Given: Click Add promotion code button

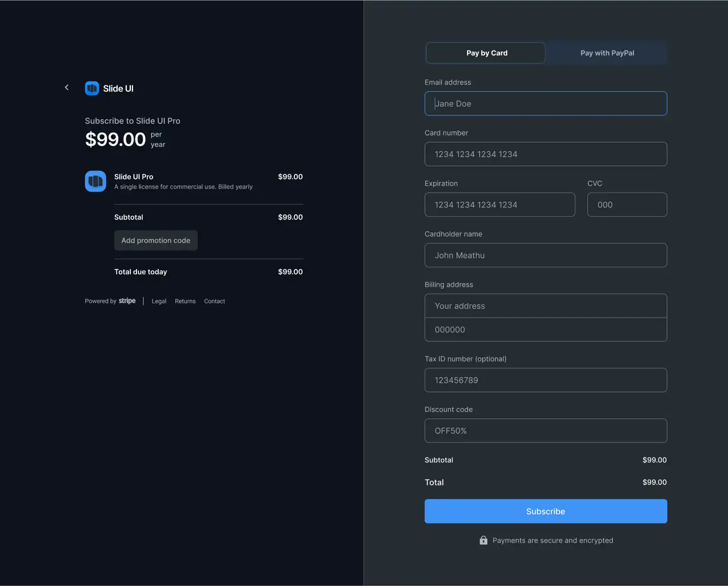Looking at the screenshot, I should (x=156, y=241).
